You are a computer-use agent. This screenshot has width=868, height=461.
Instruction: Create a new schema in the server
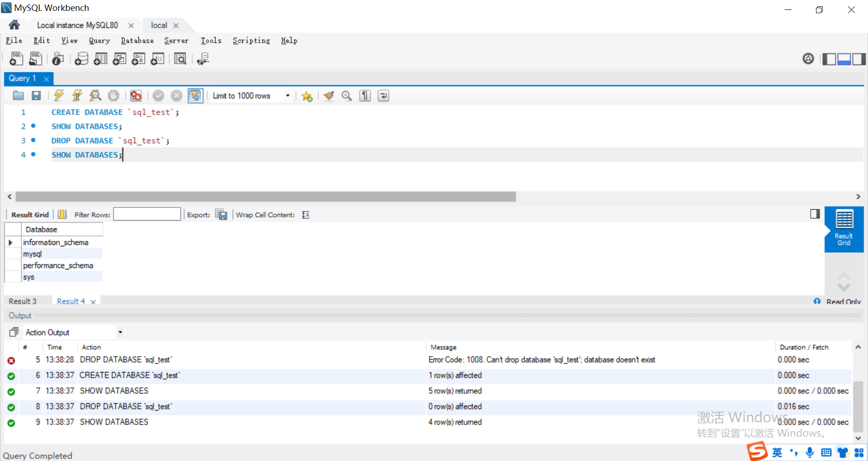(81, 59)
